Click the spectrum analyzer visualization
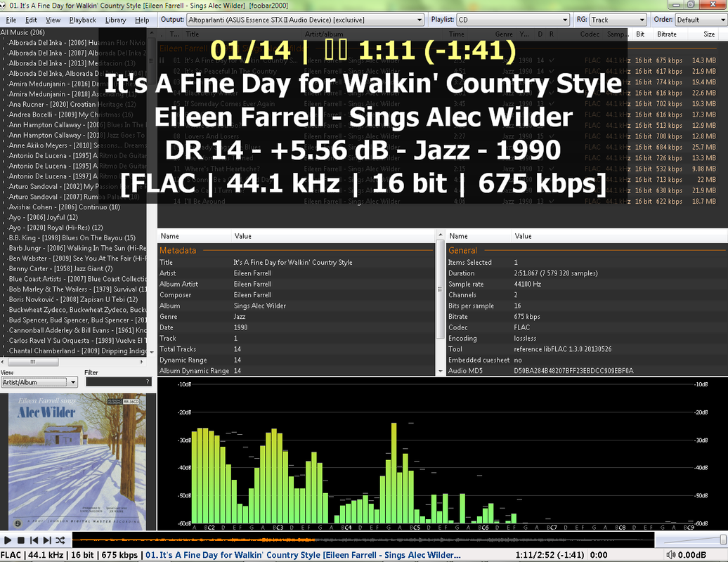 [x=442, y=454]
